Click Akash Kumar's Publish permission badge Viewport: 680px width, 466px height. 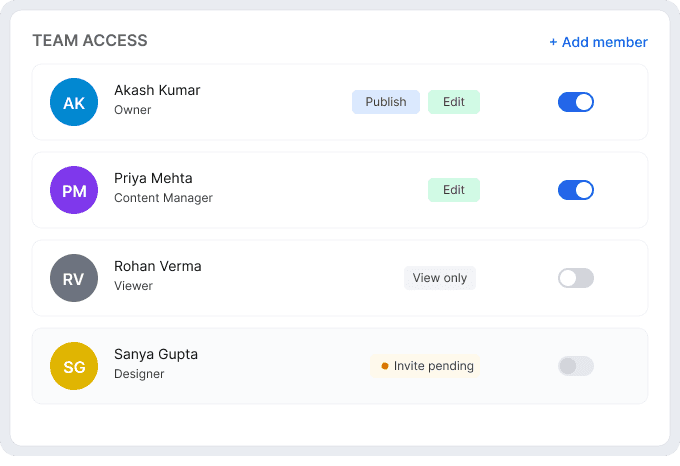(386, 102)
